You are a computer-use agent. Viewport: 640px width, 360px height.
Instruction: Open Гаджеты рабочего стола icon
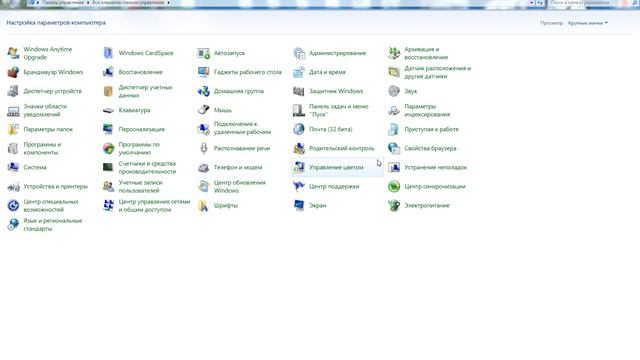203,72
